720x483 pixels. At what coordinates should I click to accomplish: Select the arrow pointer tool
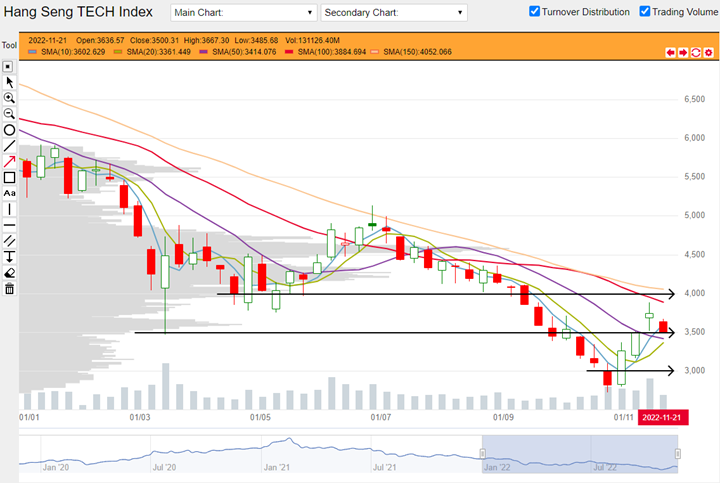(9, 82)
